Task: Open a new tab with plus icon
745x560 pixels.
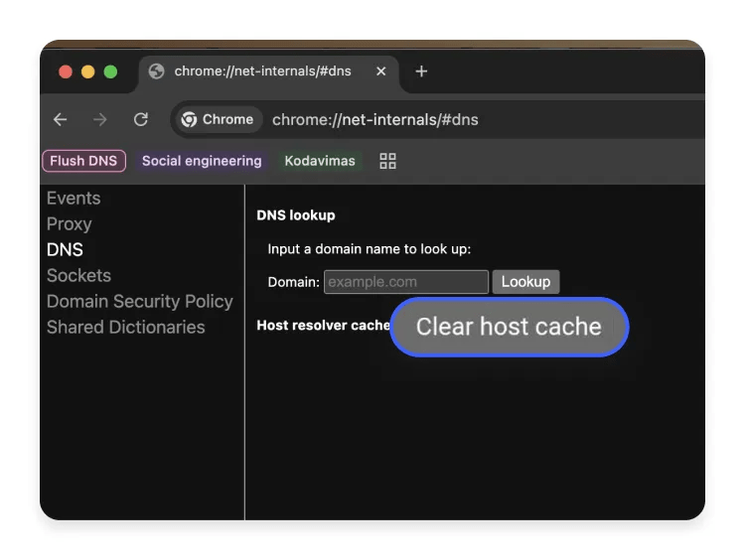Action: pyautogui.click(x=421, y=71)
